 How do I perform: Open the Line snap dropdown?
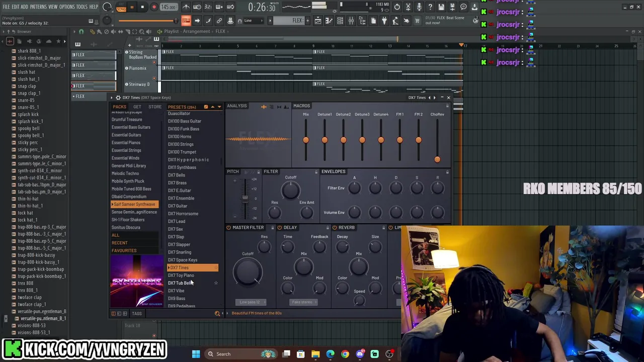coord(254,21)
